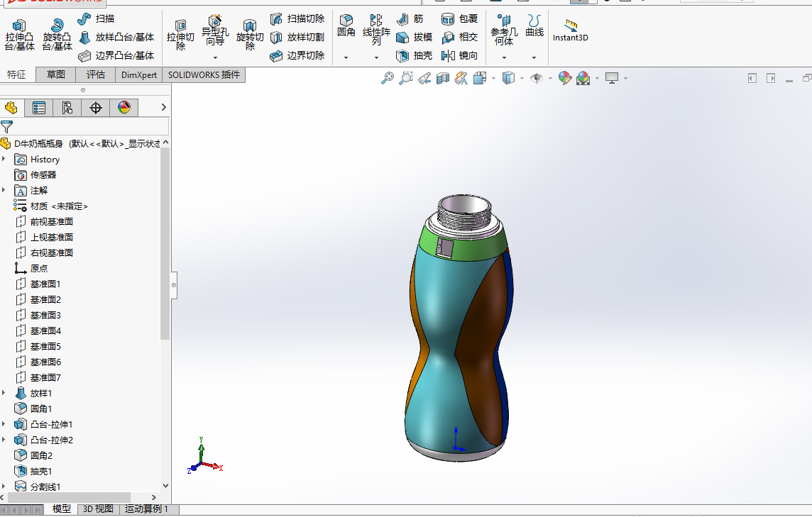812x517 pixels.
Task: Activate the 镜向 mirror tool
Action: click(x=460, y=55)
